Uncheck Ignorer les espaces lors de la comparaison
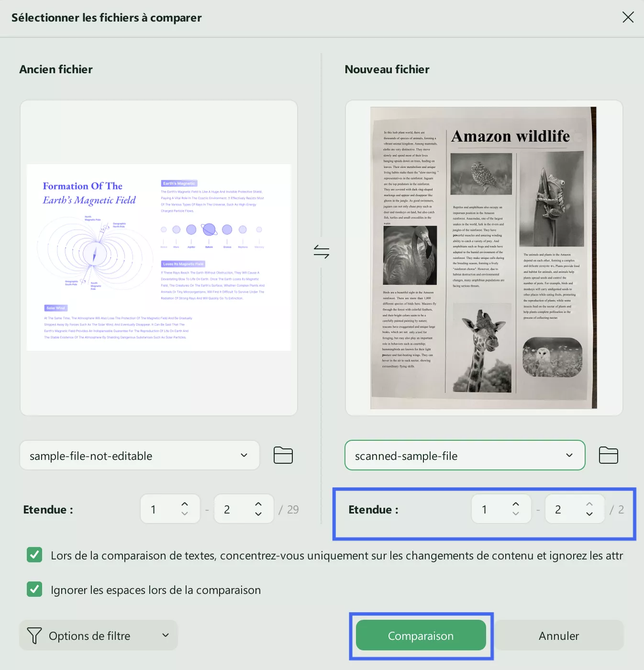644x670 pixels. [x=34, y=589]
